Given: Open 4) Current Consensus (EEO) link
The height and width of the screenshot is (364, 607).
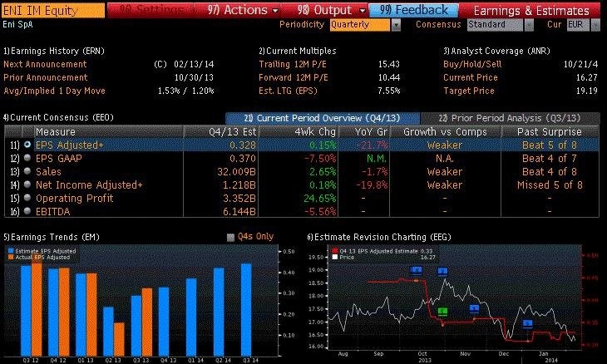Looking at the screenshot, I should tap(58, 117).
